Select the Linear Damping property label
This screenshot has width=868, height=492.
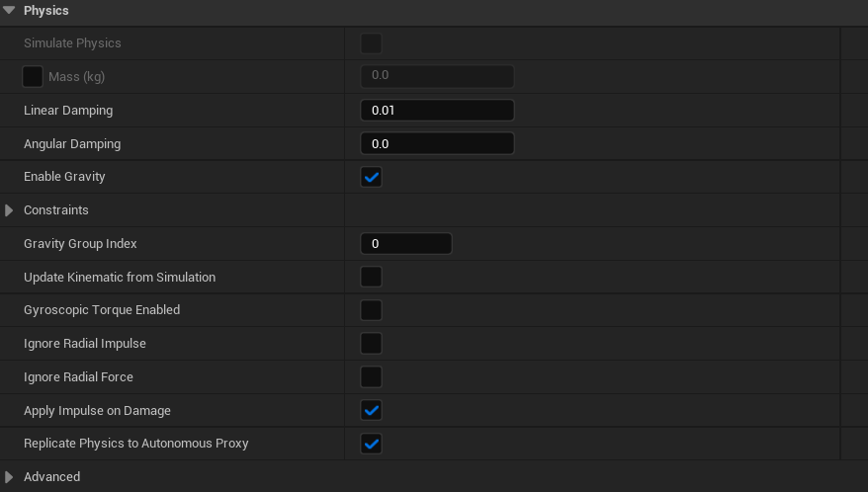(68, 111)
